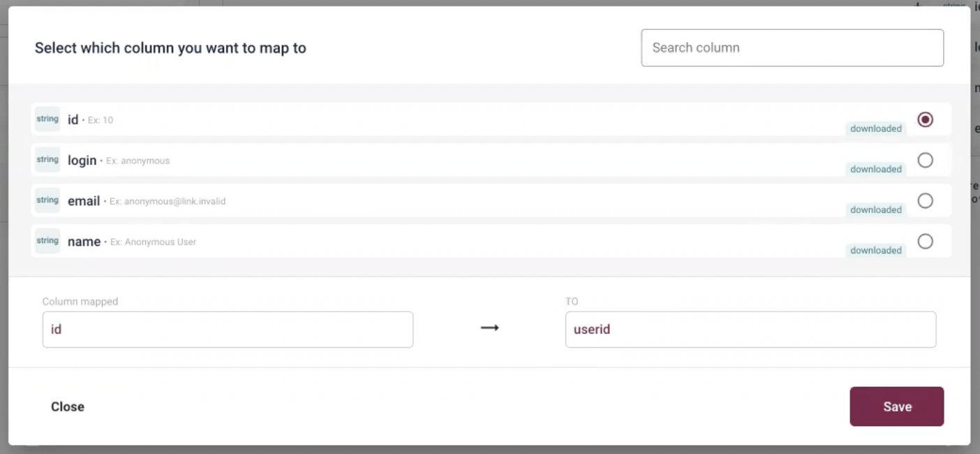Click the downloaded tag on the login row
The image size is (980, 454).
click(875, 169)
